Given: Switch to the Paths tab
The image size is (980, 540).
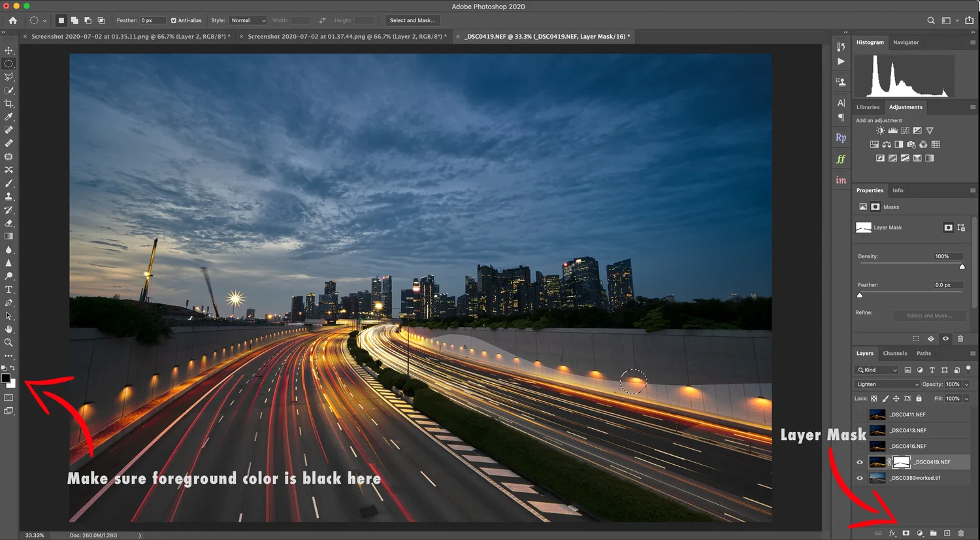Looking at the screenshot, I should pos(924,354).
